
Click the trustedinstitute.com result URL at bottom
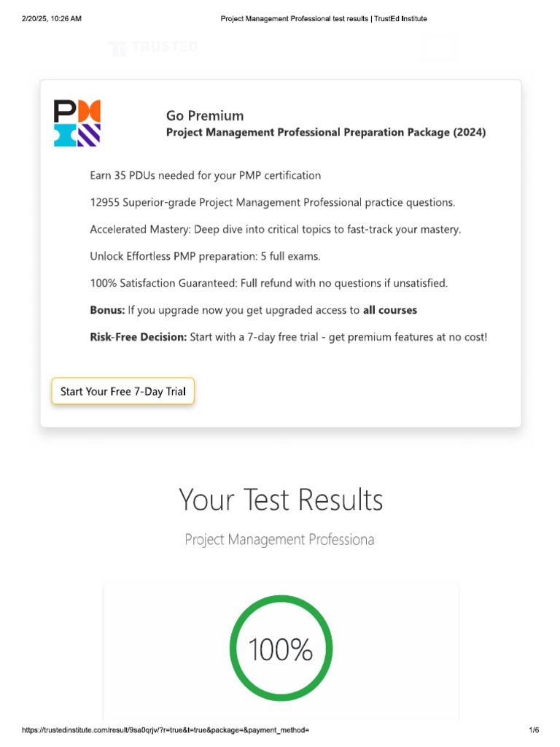click(166, 730)
